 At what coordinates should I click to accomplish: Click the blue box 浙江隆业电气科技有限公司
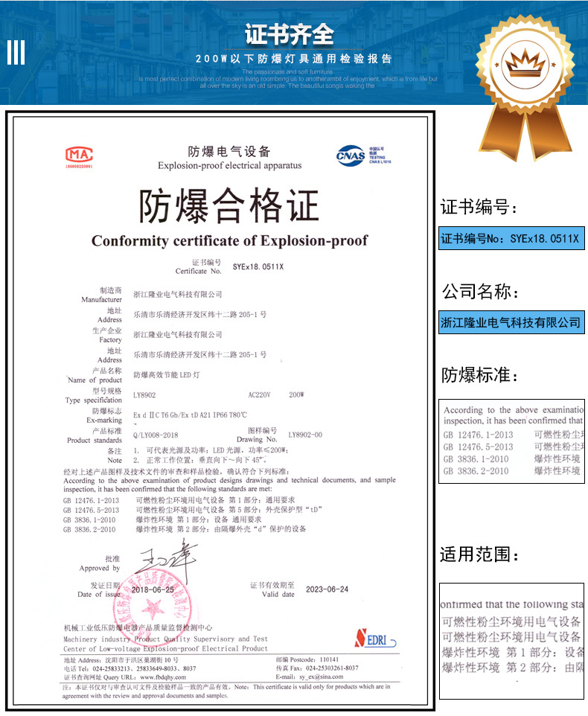tap(511, 322)
